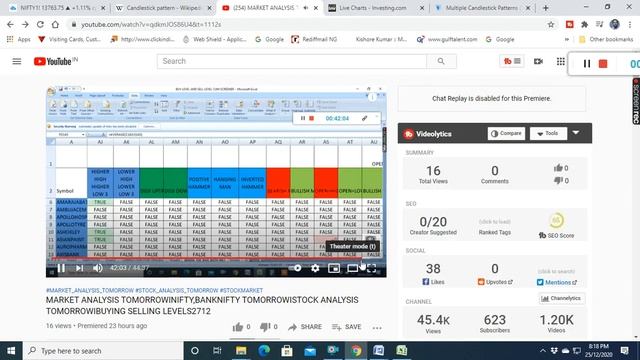640x360 pixels.
Task: Switch to Candlestick pattern Wikipedia tab
Action: pos(164,8)
